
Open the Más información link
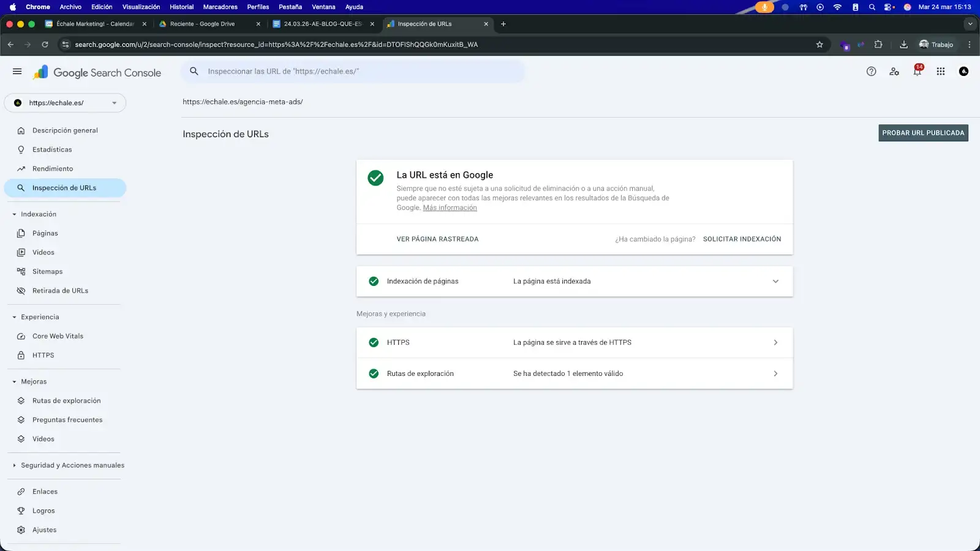pyautogui.click(x=450, y=208)
